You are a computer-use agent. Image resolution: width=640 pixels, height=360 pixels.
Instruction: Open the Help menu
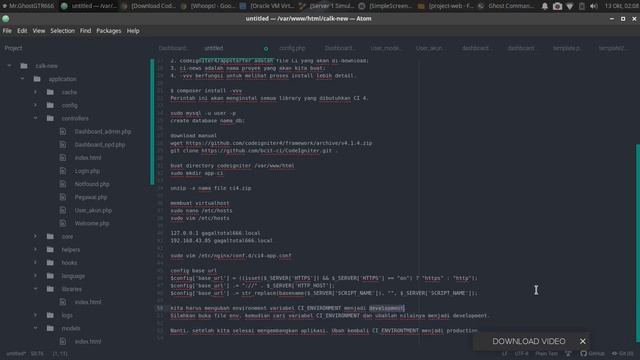point(133,31)
